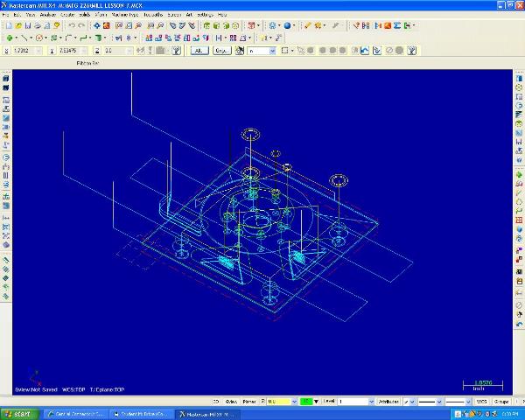Screen dimensions: 525x420
Task: Click the Redo arrow icon
Action: (x=81, y=25)
